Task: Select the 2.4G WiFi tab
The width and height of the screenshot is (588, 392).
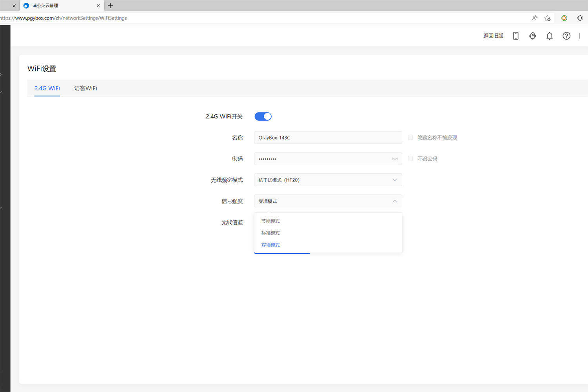Action: pos(47,88)
